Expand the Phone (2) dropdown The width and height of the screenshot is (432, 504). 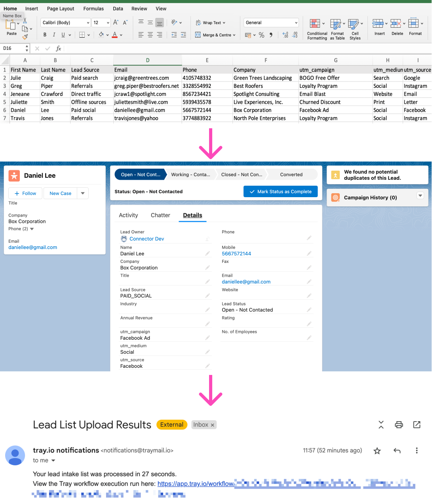(x=32, y=229)
